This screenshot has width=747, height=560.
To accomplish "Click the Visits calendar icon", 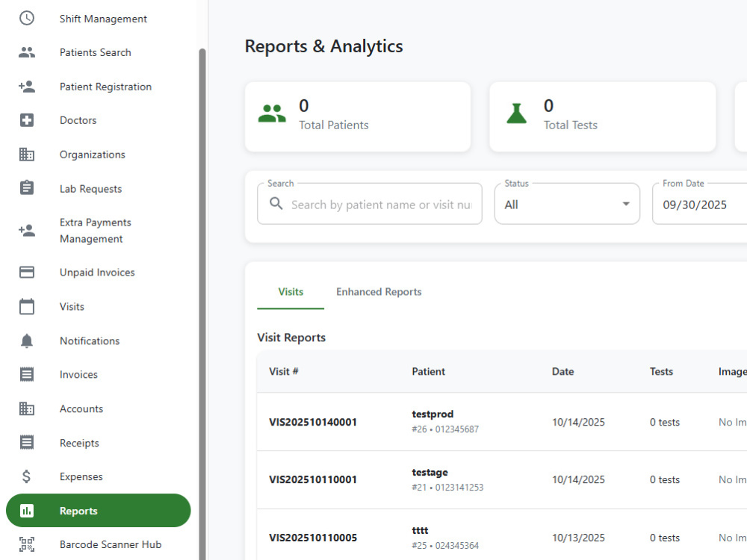I will coord(27,306).
